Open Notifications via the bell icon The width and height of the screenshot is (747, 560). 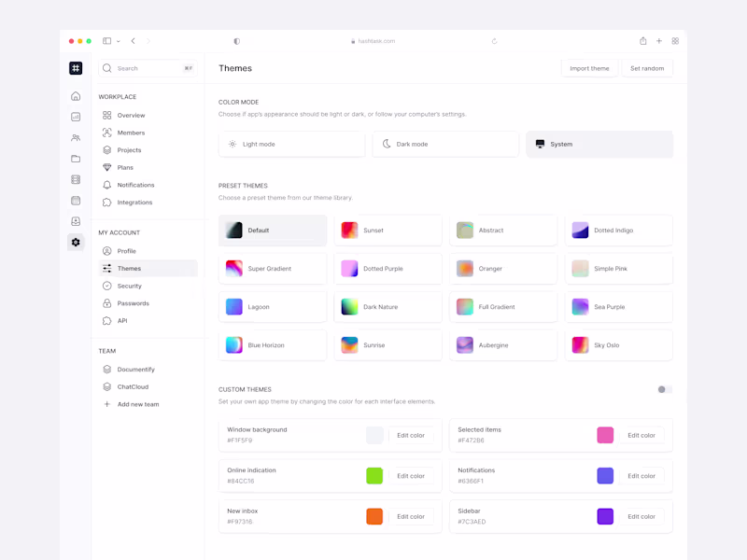(x=106, y=185)
